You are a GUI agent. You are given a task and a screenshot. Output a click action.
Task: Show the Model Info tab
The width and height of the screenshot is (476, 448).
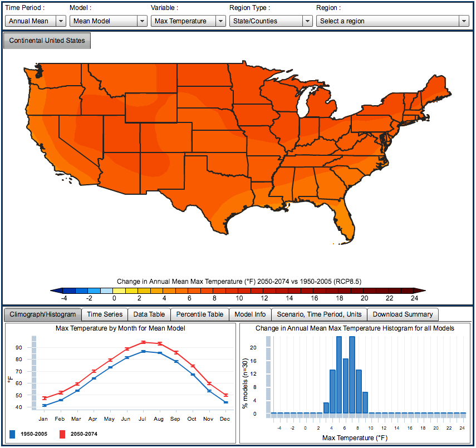click(250, 314)
